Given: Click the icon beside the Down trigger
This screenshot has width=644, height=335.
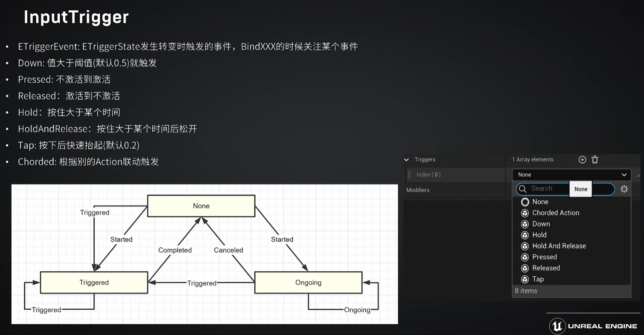Looking at the screenshot, I should click(x=525, y=224).
